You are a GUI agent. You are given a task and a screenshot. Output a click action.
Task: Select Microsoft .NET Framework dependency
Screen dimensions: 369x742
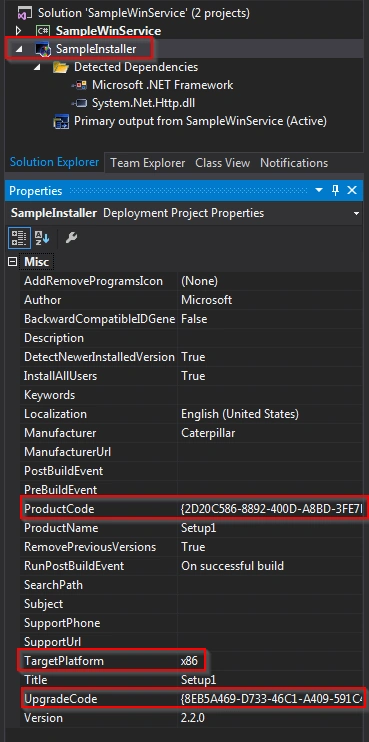click(162, 85)
